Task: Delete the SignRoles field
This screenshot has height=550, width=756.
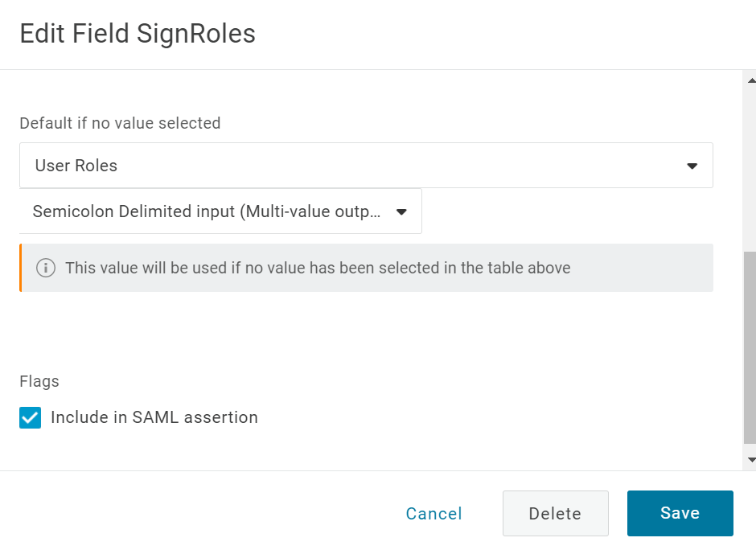Action: [555, 514]
